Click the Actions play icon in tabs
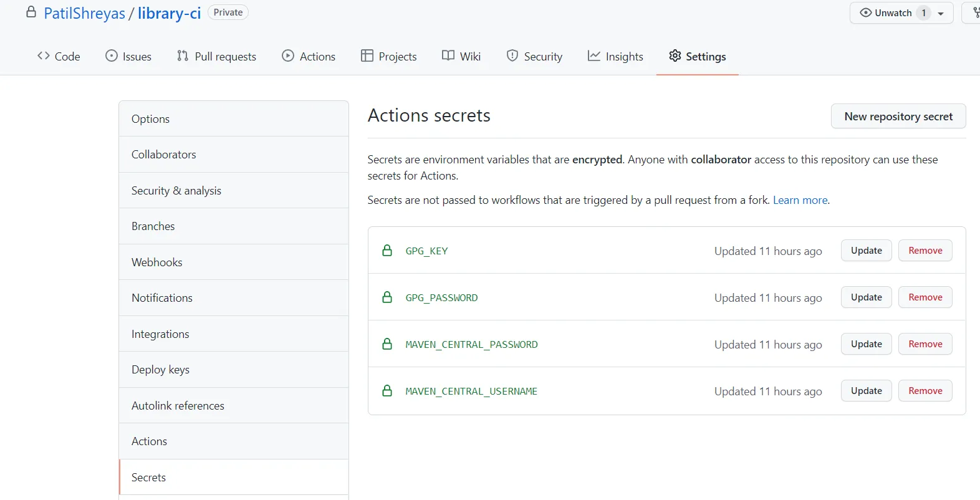 (288, 55)
